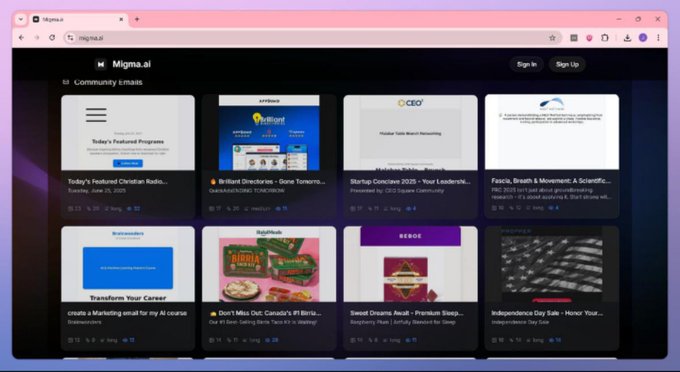Open the Sign In button
This screenshot has width=680, height=372.
(526, 64)
